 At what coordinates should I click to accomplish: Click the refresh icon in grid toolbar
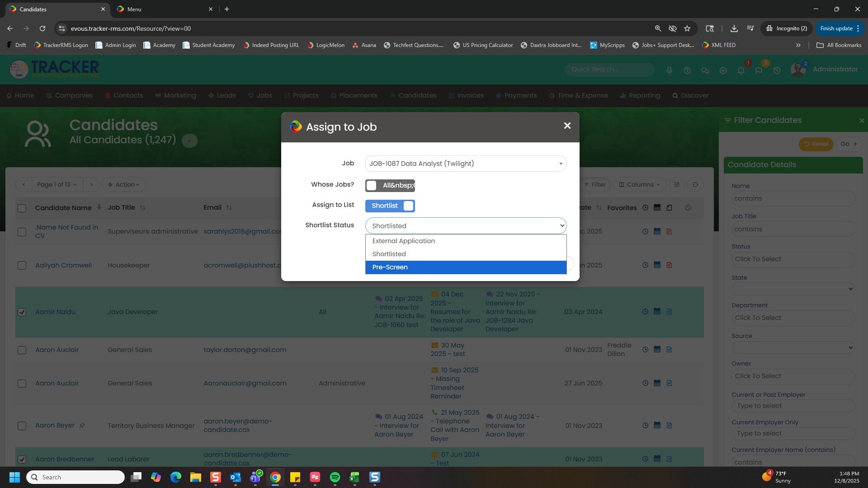pyautogui.click(x=695, y=184)
